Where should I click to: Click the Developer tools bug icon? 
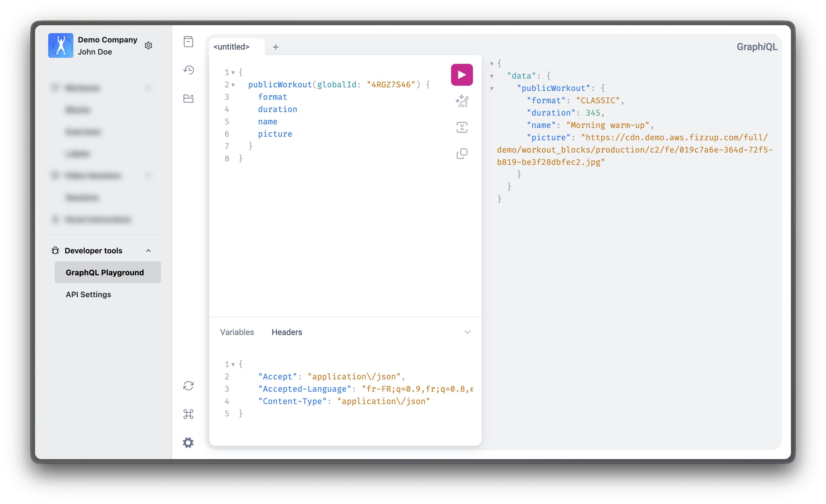tap(55, 250)
